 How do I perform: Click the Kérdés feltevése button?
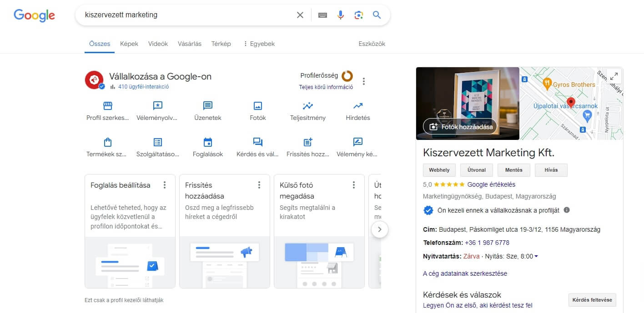[x=592, y=300]
